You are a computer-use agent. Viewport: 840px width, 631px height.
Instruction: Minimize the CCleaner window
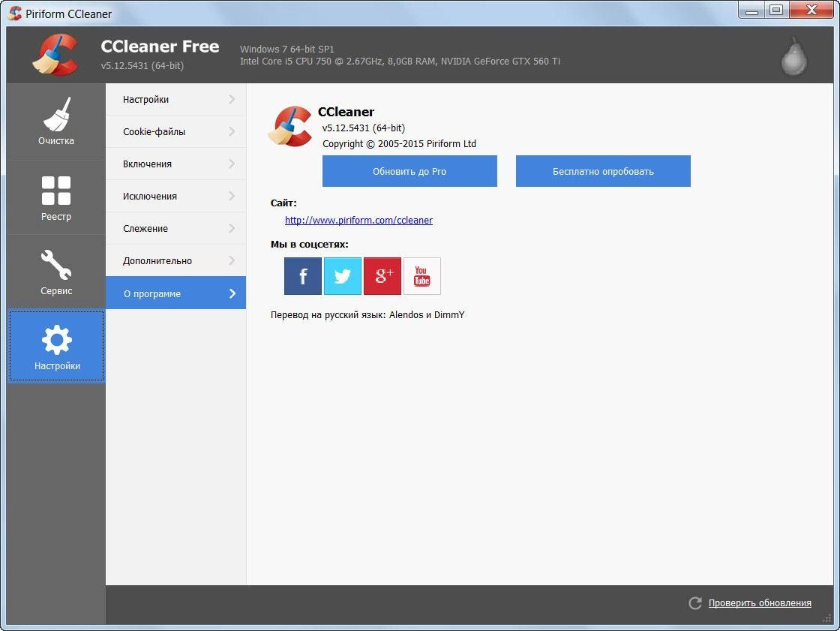click(x=752, y=11)
